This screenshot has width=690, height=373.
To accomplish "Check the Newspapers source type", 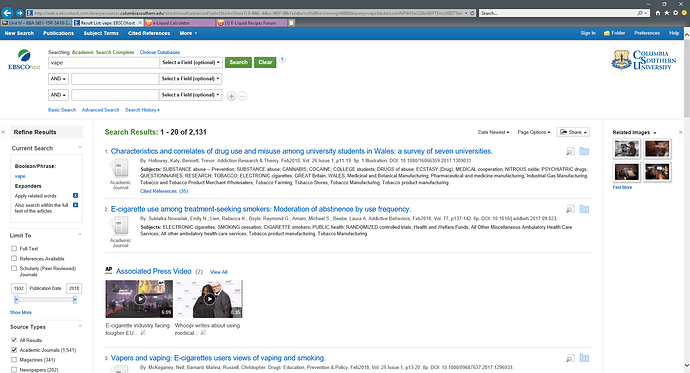I will coord(14,370).
